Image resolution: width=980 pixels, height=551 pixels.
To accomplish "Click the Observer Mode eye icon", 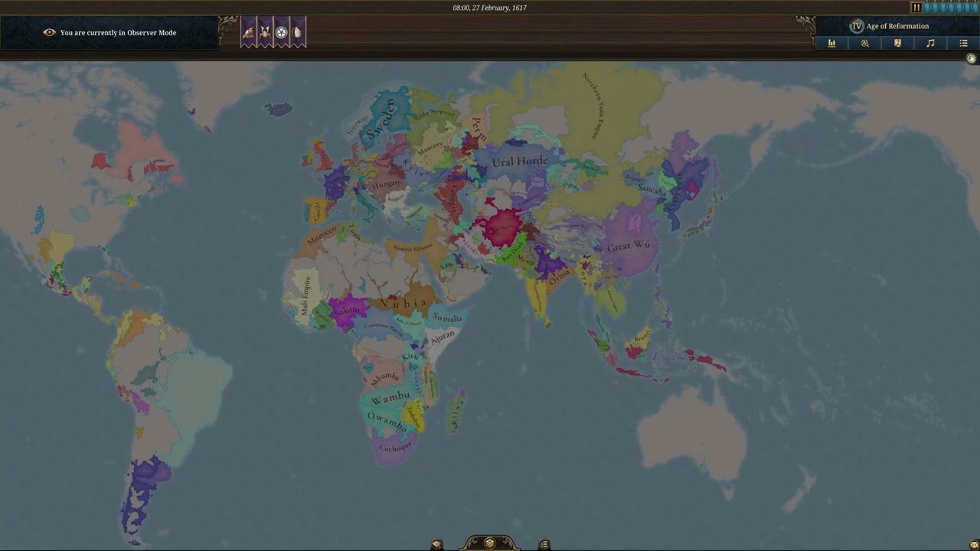I will [x=50, y=33].
